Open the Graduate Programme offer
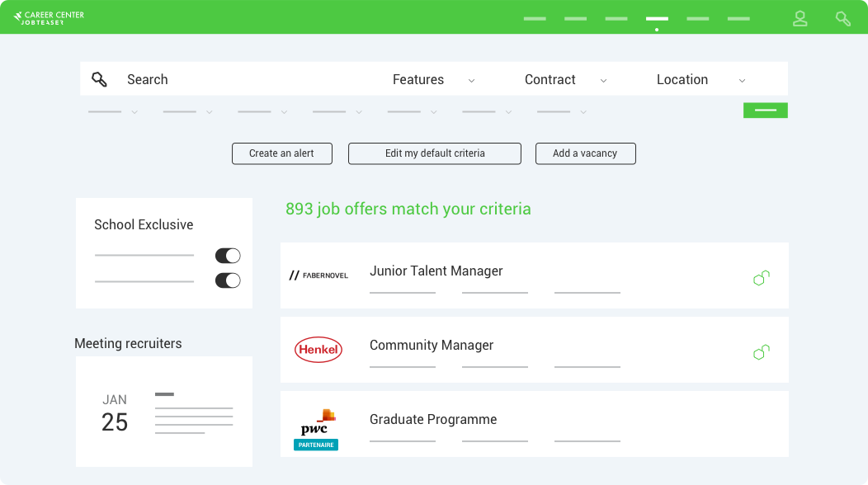The image size is (868, 485). pos(534,424)
